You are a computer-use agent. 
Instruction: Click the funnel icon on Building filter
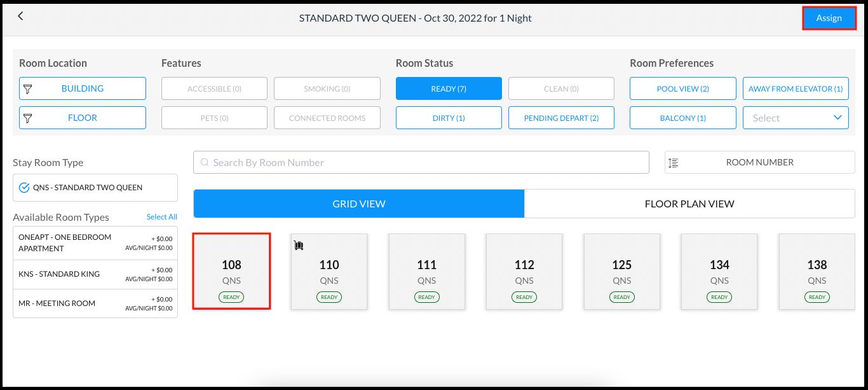[x=28, y=89]
